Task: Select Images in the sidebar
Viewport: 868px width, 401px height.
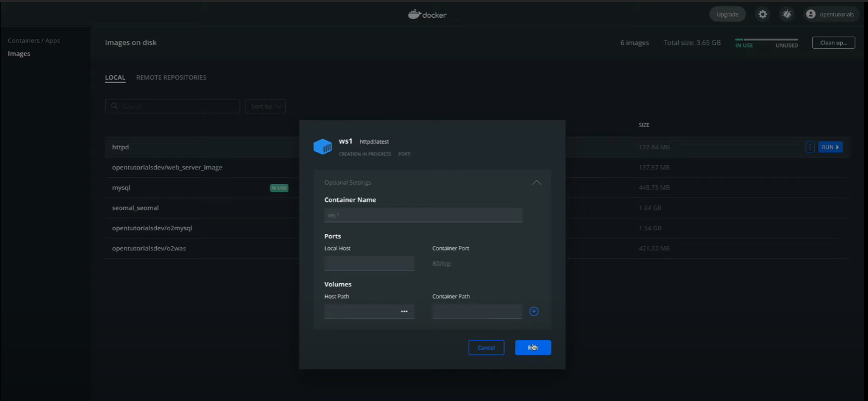Action: coord(19,54)
